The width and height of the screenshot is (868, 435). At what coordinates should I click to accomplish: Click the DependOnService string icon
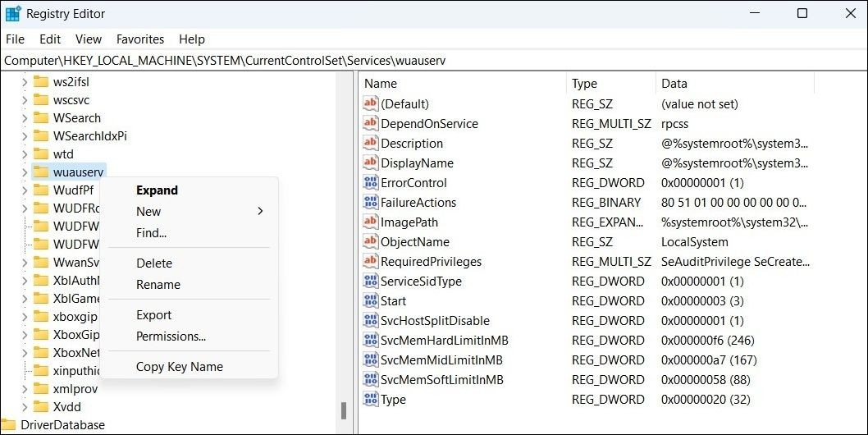pyautogui.click(x=370, y=123)
